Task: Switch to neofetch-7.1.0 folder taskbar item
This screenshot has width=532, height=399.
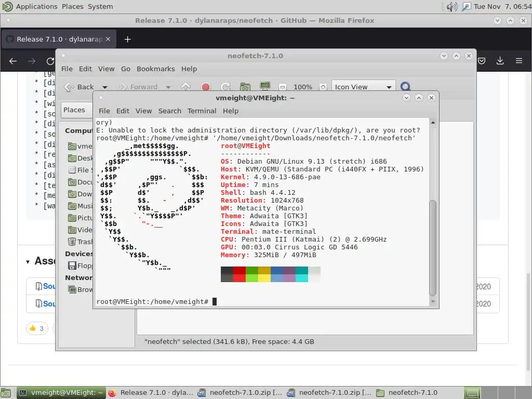Action: coord(407,393)
